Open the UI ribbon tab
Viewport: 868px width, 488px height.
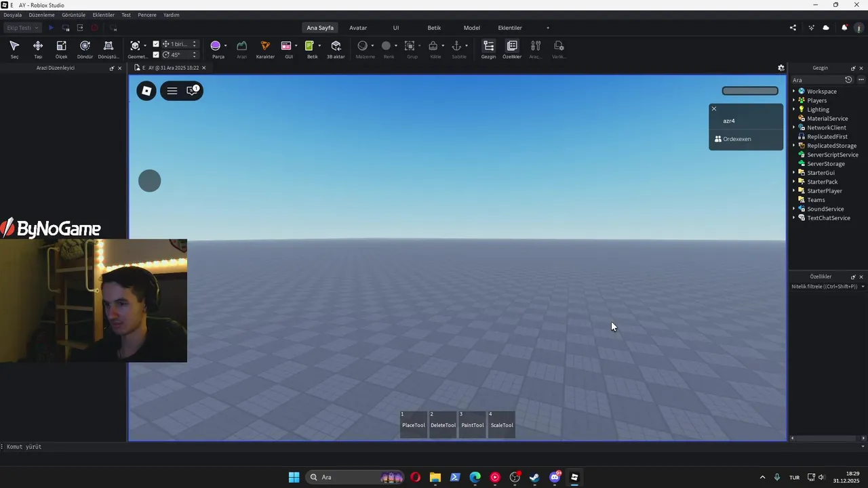[x=396, y=28]
